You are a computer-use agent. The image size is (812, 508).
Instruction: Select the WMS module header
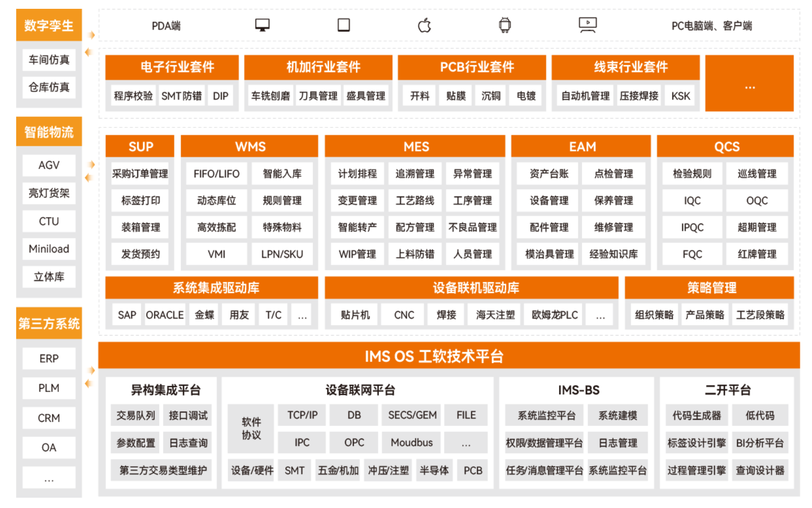pos(250,146)
